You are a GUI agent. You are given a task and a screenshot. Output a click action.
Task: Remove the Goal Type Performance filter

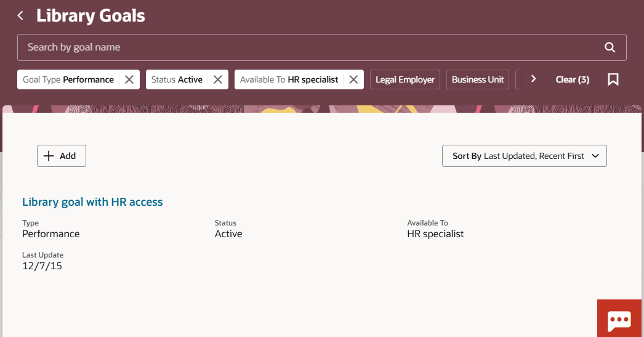(x=129, y=79)
